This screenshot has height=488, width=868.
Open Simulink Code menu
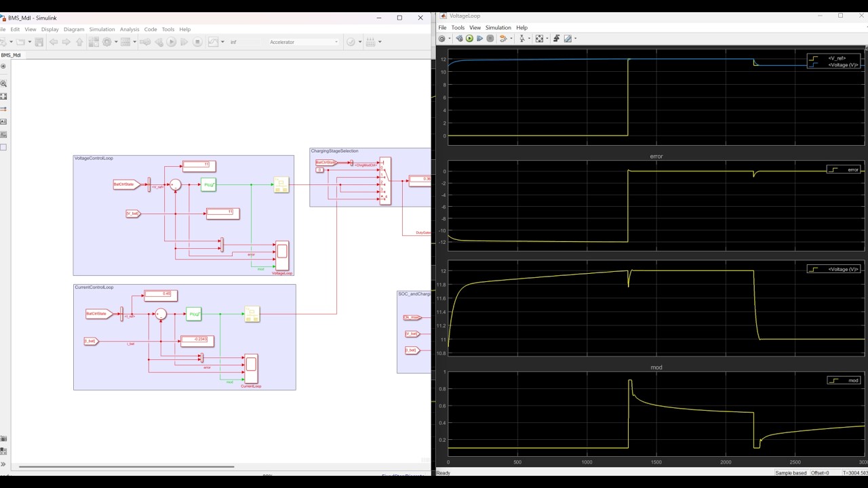(151, 29)
